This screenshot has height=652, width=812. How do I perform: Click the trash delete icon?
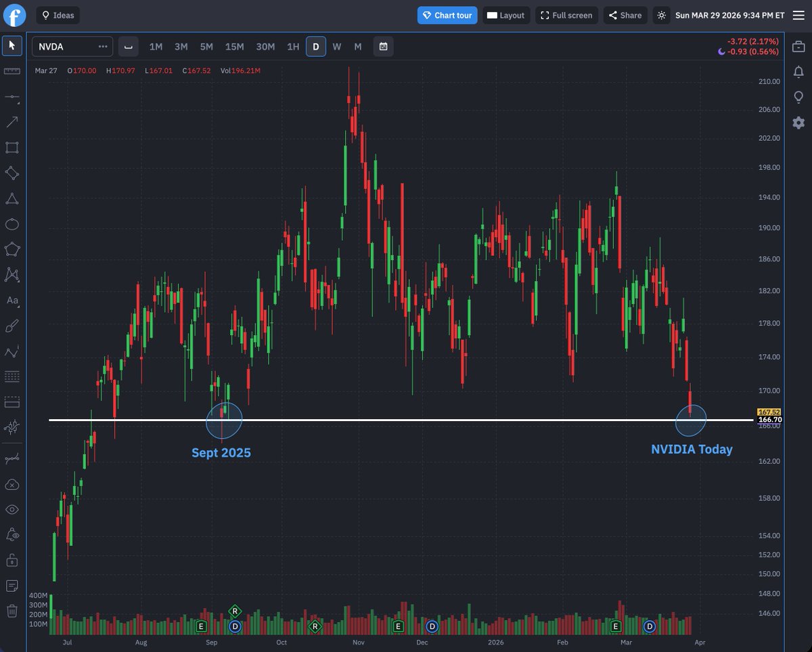tap(12, 611)
